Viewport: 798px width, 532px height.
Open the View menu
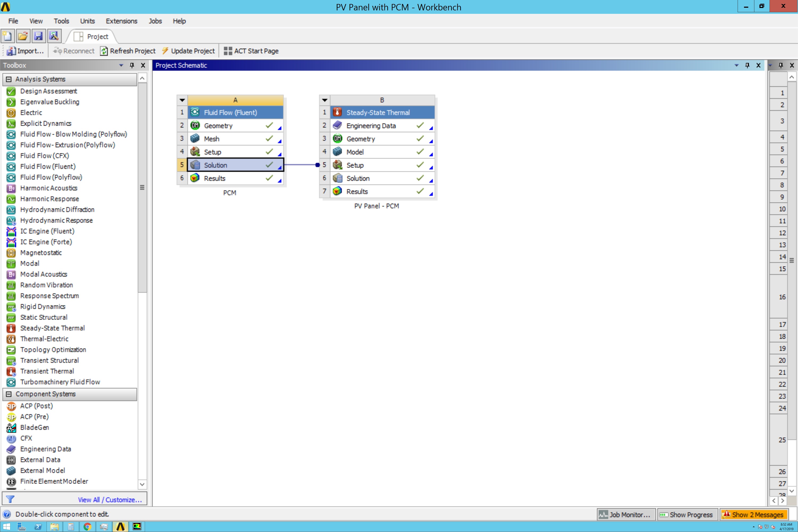click(x=36, y=21)
